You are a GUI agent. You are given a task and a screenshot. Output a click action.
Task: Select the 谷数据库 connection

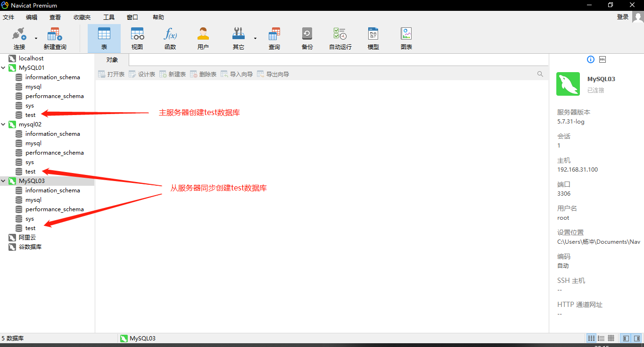(x=30, y=247)
